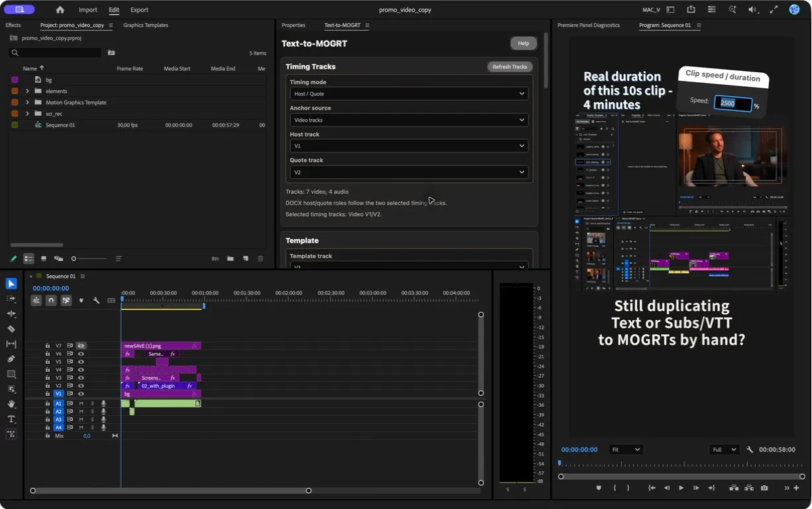Switch Project panel to icon view
This screenshot has width=812, height=509.
(x=43, y=258)
